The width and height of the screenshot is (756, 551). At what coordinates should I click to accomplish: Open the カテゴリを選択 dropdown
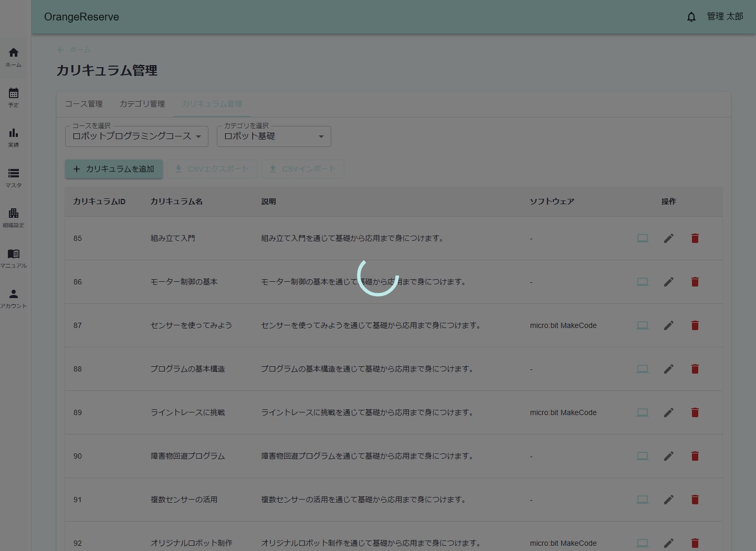(x=274, y=136)
